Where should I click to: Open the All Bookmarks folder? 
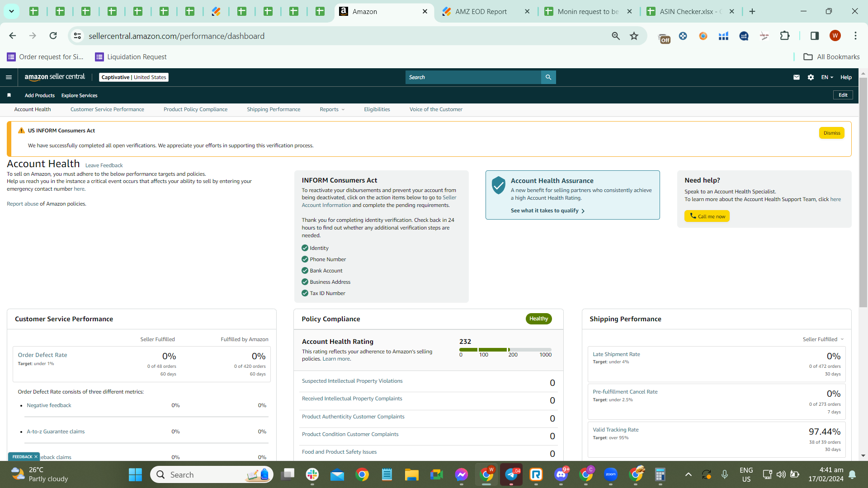[831, 56]
